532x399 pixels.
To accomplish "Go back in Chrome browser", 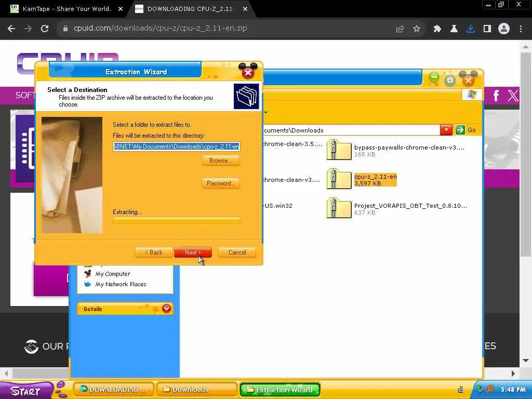I will 11,29.
